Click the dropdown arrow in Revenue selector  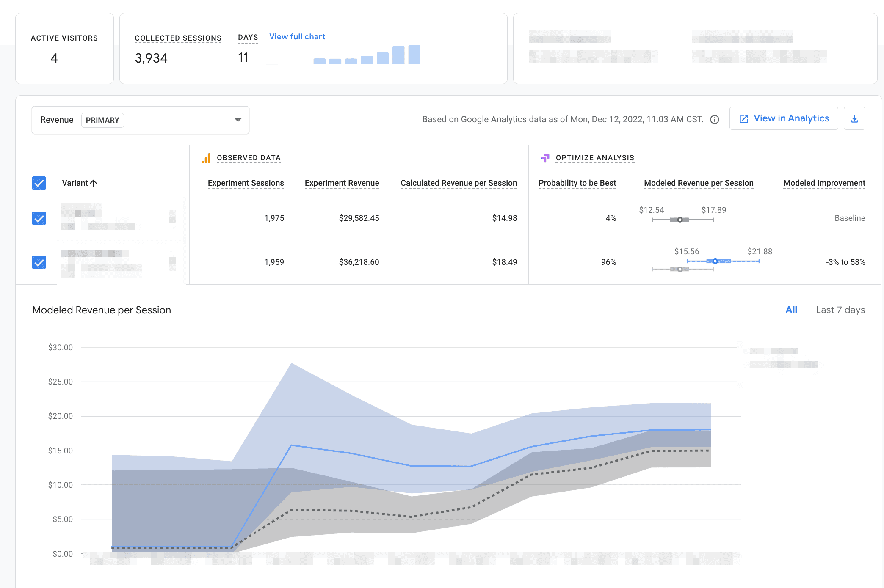point(238,120)
